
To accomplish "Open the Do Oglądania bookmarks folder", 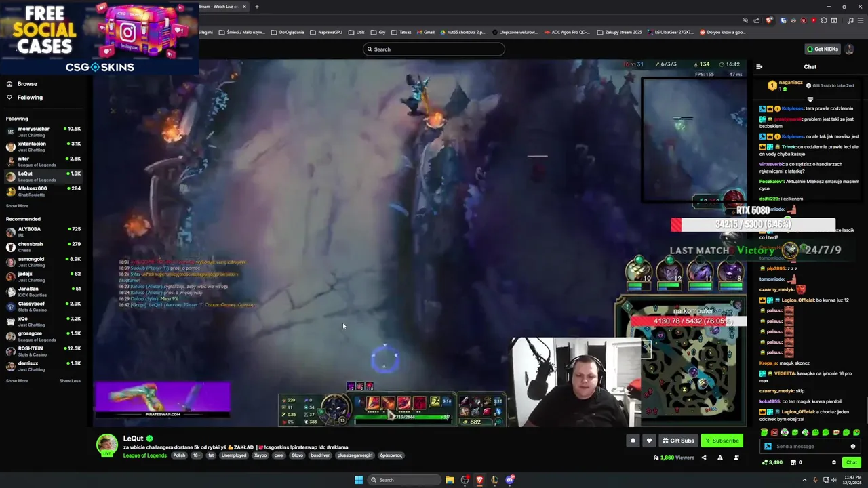I will click(x=287, y=32).
